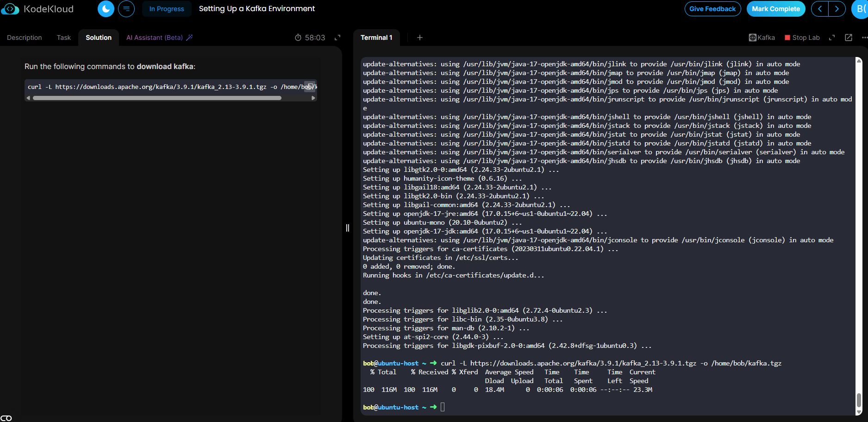Image resolution: width=868 pixels, height=422 pixels.
Task: Switch to the Description tab
Action: pos(25,38)
